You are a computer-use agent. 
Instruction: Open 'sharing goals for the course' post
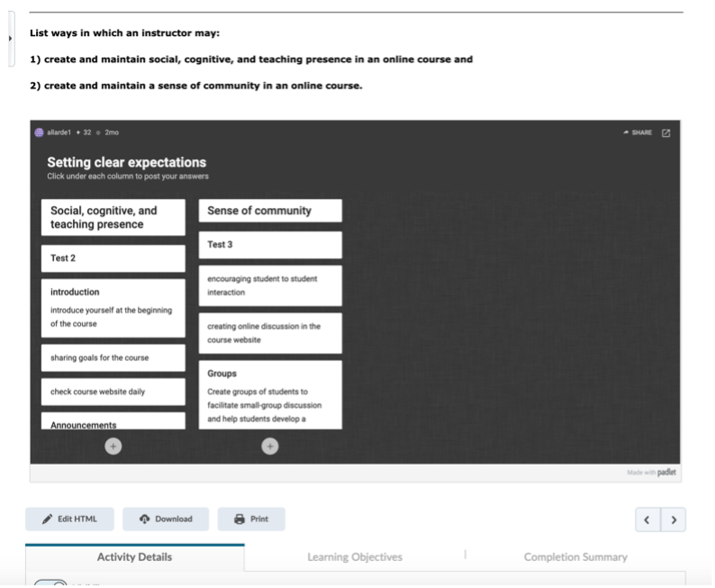(113, 357)
